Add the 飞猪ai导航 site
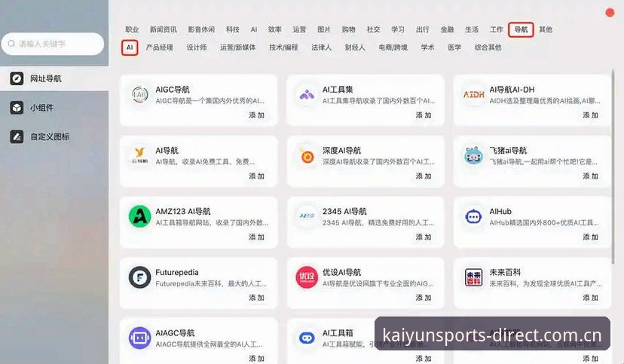The width and height of the screenshot is (624, 364). 591,176
